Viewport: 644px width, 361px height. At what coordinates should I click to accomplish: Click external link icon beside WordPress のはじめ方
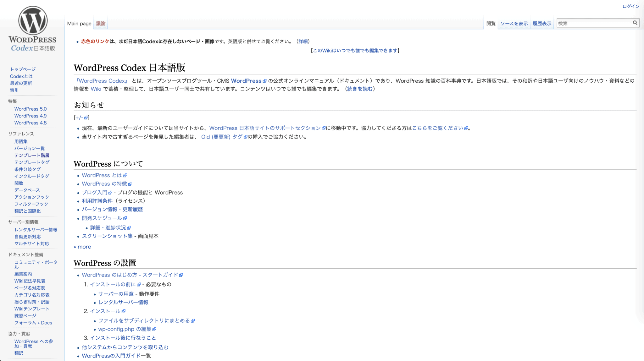(x=181, y=275)
